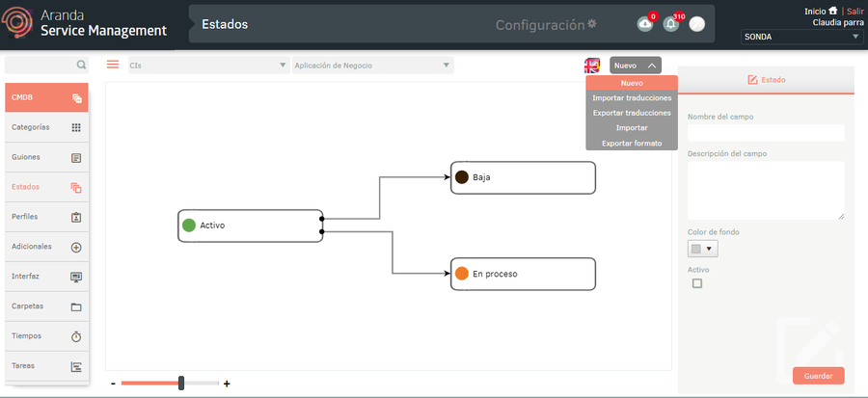Select the Baja state node
This screenshot has width=868, height=398.
pyautogui.click(x=523, y=177)
